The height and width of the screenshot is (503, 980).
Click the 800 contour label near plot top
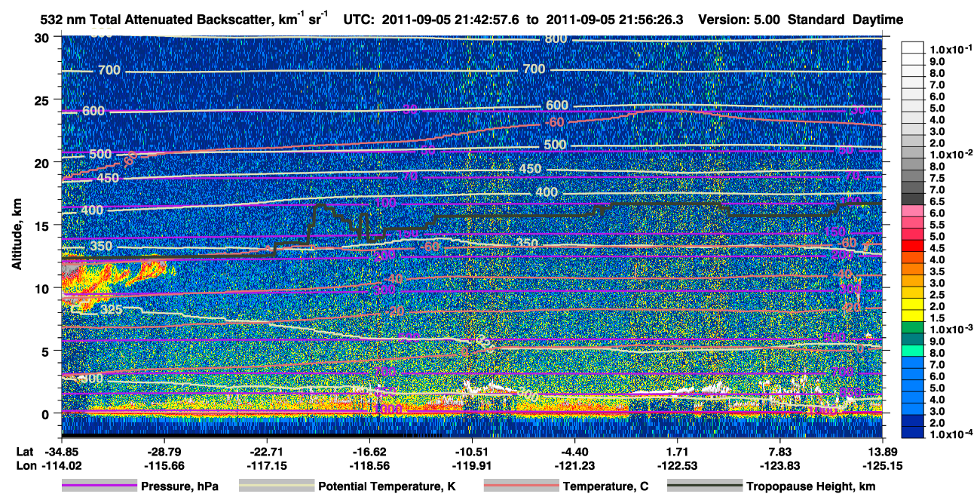coord(556,38)
